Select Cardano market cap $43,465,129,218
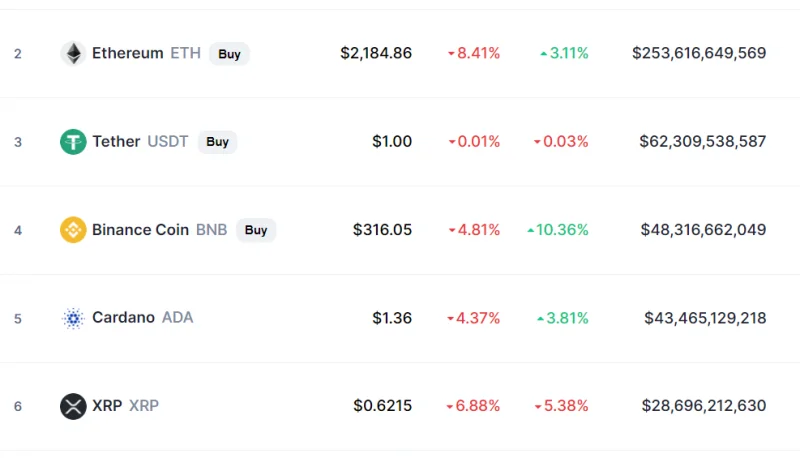Image resolution: width=800 pixels, height=458 pixels. [705, 318]
